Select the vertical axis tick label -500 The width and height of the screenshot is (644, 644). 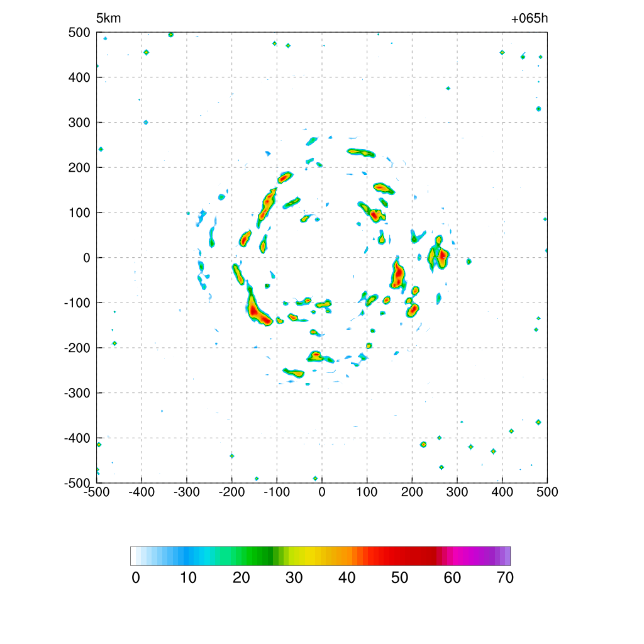pos(77,483)
